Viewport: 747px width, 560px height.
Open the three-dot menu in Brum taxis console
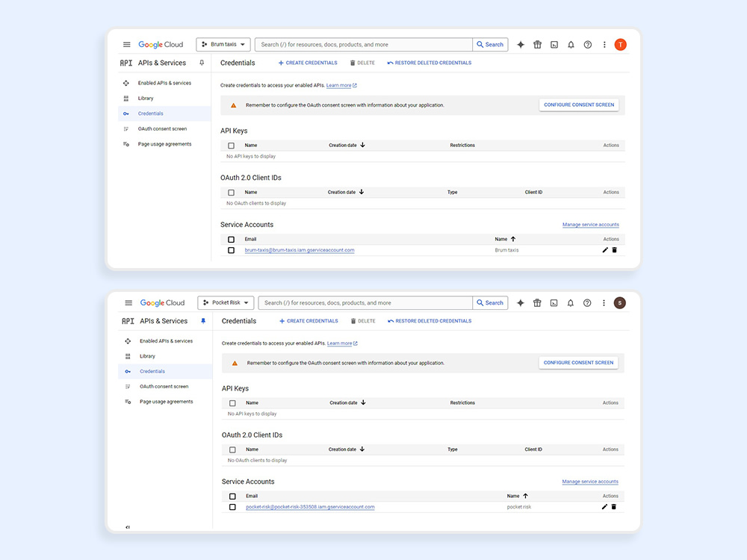coord(604,45)
